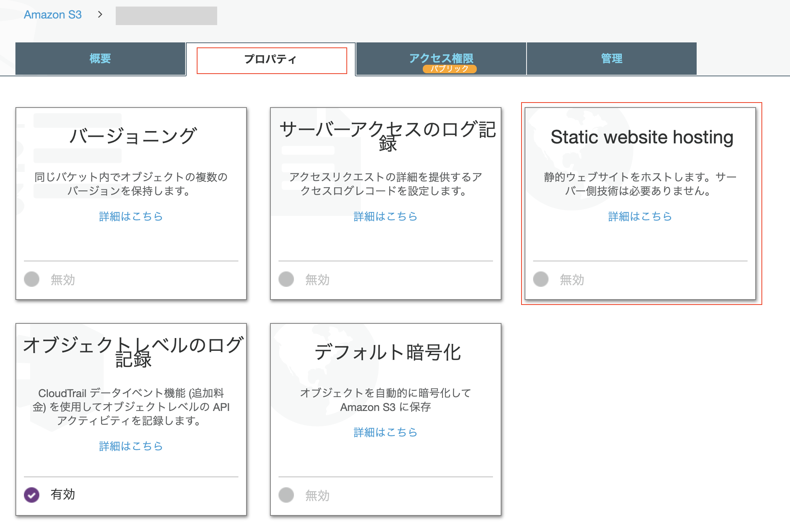Select the プロパティ tab
Viewport: 790px width, 532px height.
[272, 59]
